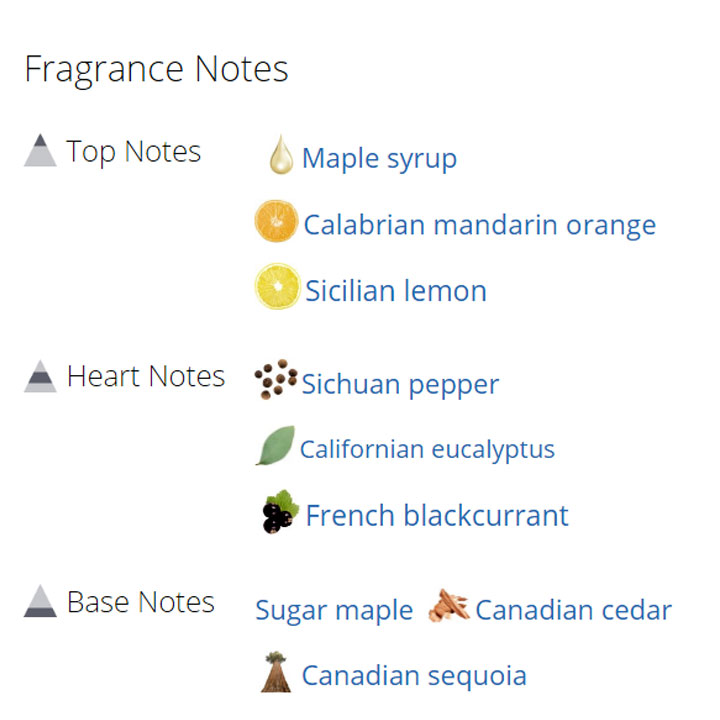Click the Top Notes pyramid icon
This screenshot has width=720, height=720.
(x=40, y=150)
